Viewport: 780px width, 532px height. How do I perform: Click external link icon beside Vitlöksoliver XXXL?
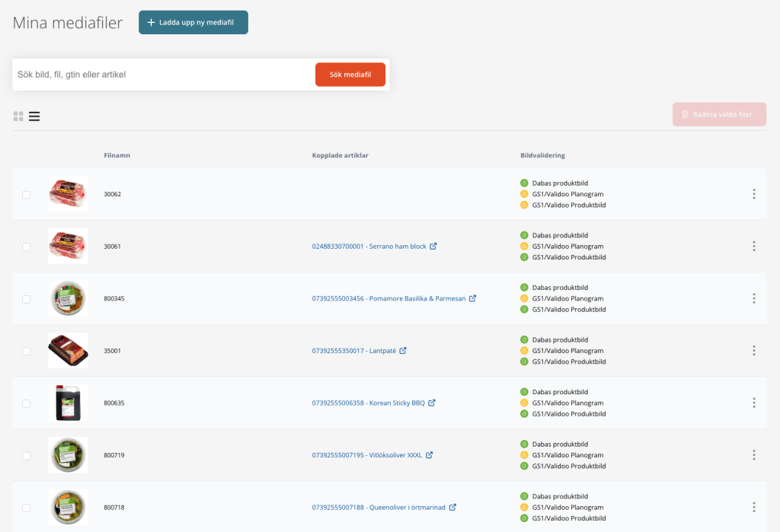coord(430,455)
